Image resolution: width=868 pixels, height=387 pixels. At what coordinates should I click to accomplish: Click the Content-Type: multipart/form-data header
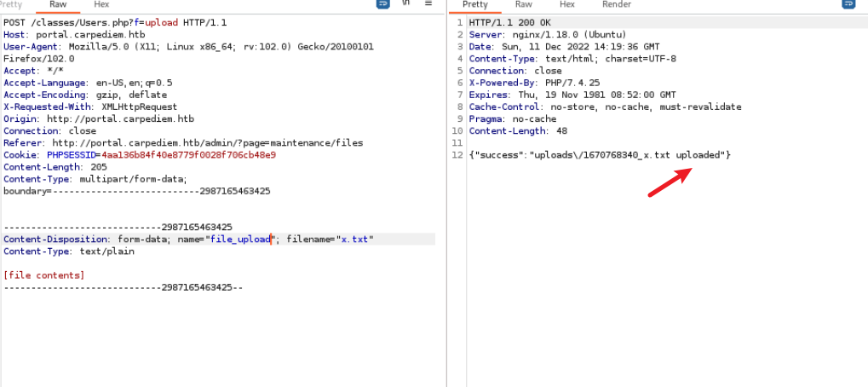(x=95, y=179)
